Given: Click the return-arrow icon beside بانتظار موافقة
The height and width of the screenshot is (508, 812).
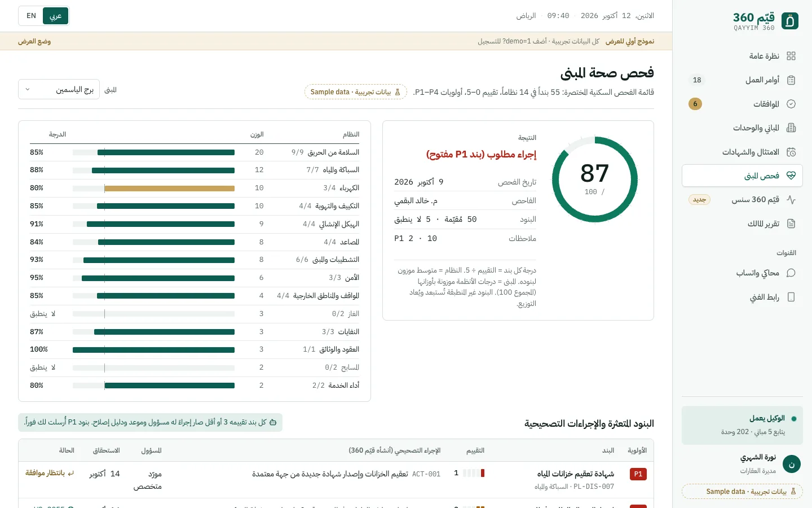Looking at the screenshot, I should [71, 473].
